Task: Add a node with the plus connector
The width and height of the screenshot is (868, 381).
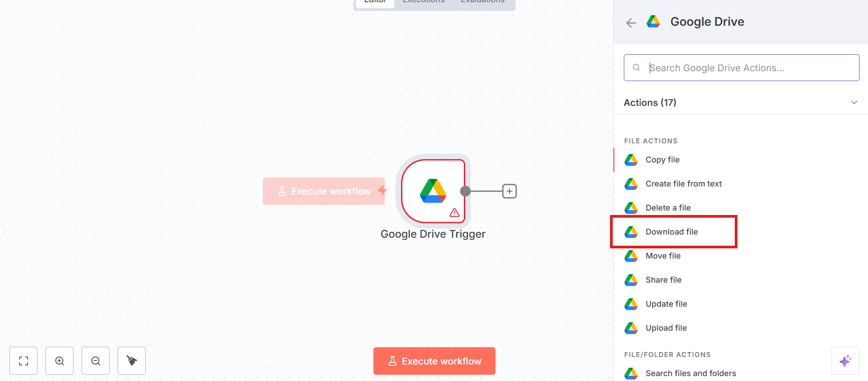Action: pos(509,191)
